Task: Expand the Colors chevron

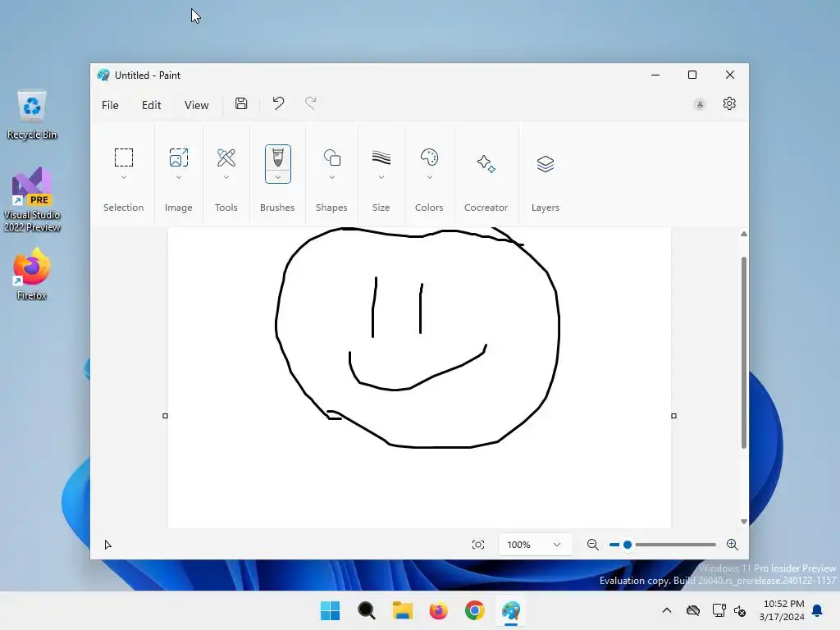Action: click(429, 177)
